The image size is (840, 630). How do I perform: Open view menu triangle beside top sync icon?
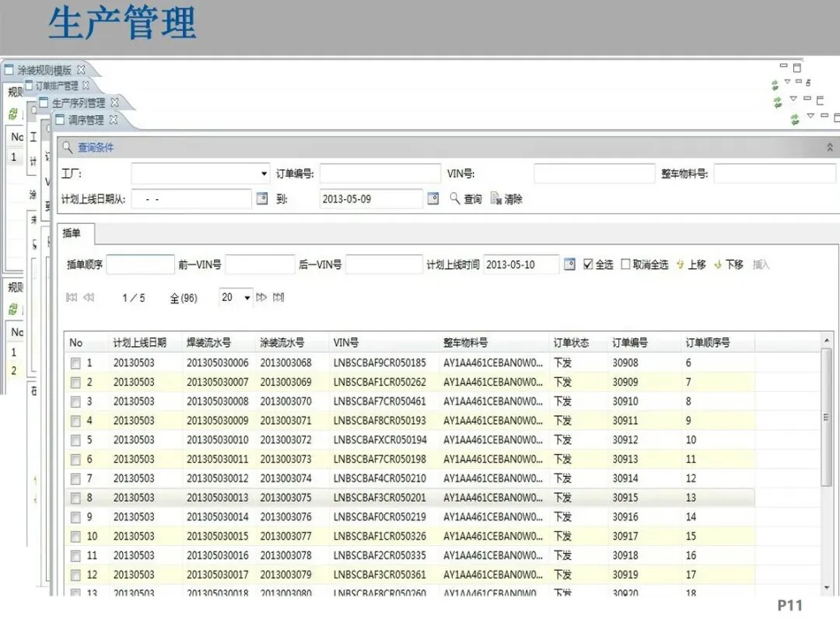tap(787, 82)
